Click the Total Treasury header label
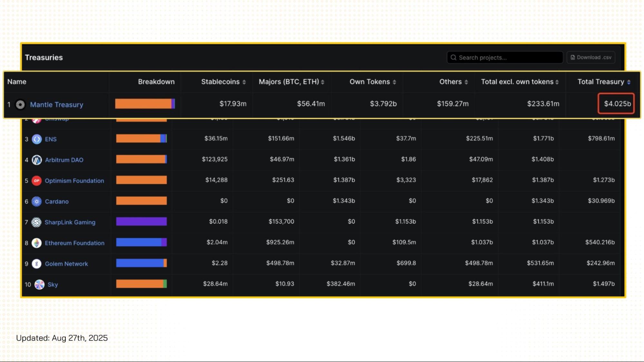The image size is (644, 362). 601,82
